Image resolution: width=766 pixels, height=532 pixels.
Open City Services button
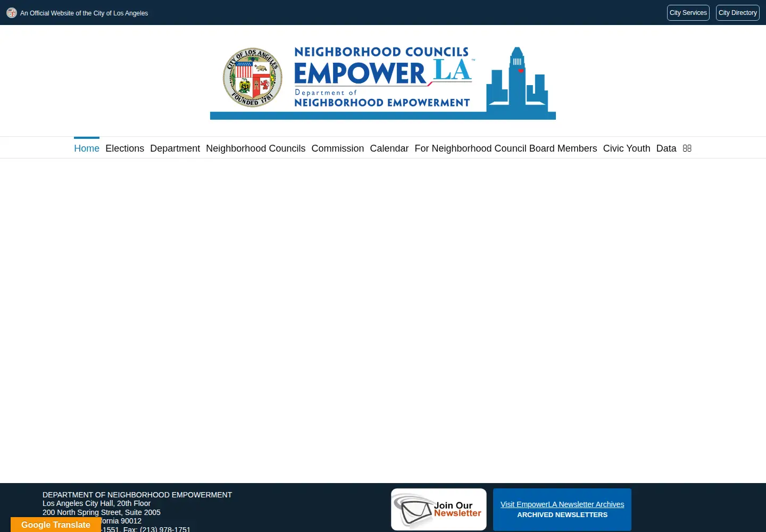pyautogui.click(x=688, y=13)
